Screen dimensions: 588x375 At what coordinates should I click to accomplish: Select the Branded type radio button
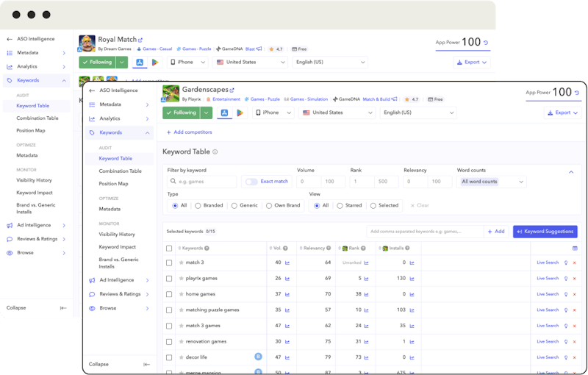pyautogui.click(x=198, y=206)
